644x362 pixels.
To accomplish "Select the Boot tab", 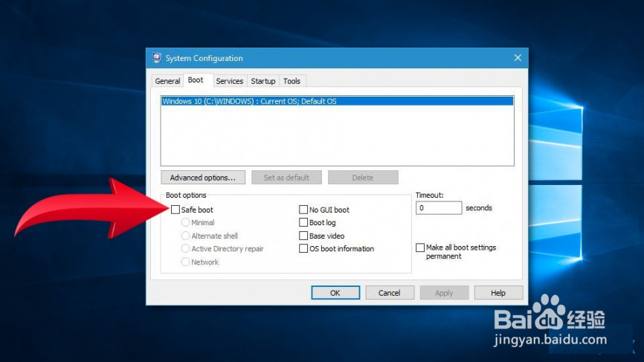I will point(196,80).
